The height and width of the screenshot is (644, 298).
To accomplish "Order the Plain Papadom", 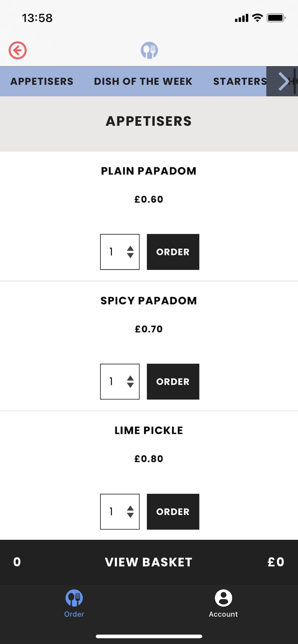I will 173,252.
